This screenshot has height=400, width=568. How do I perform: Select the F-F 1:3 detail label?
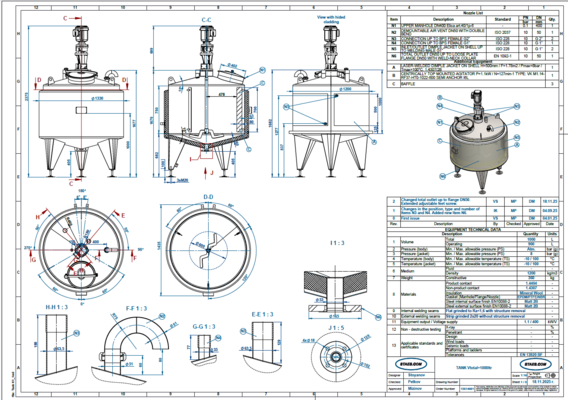pos(136,308)
